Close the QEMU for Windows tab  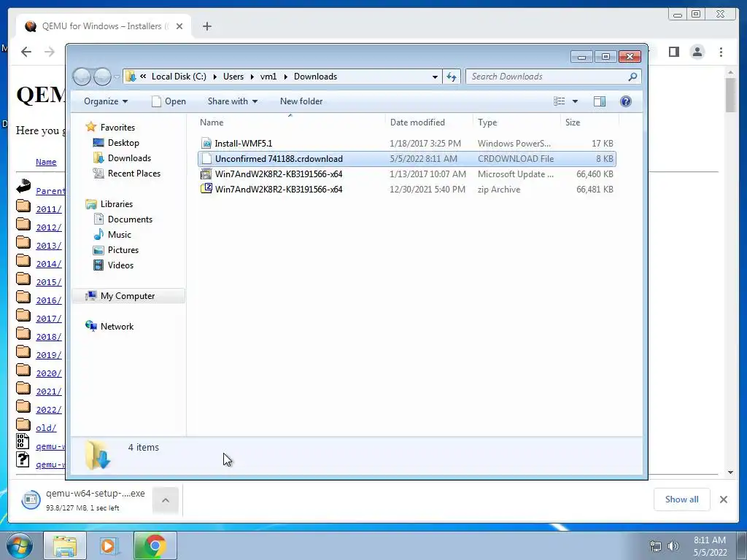[179, 26]
